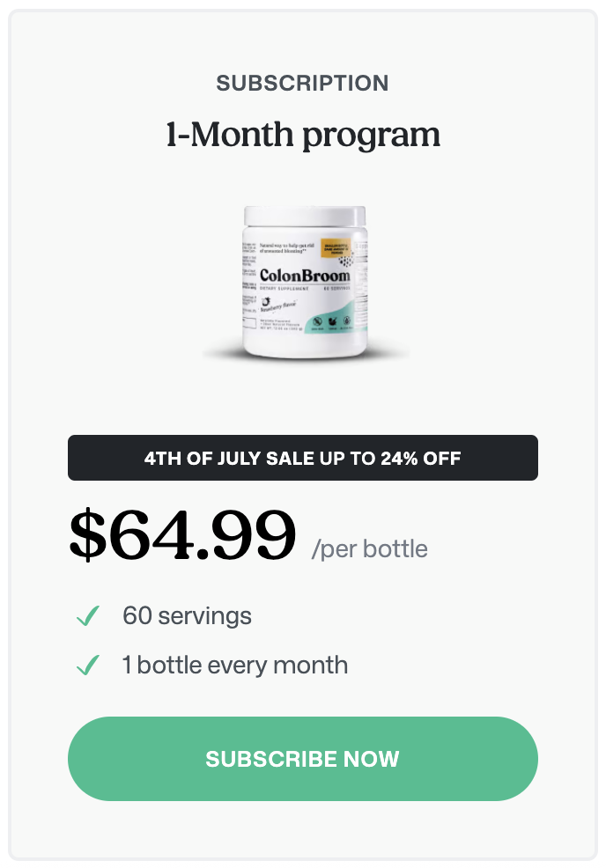Screen dimensions: 606x868
Task: Click the SUBSCRIPTION label at the top
Action: click(x=302, y=83)
